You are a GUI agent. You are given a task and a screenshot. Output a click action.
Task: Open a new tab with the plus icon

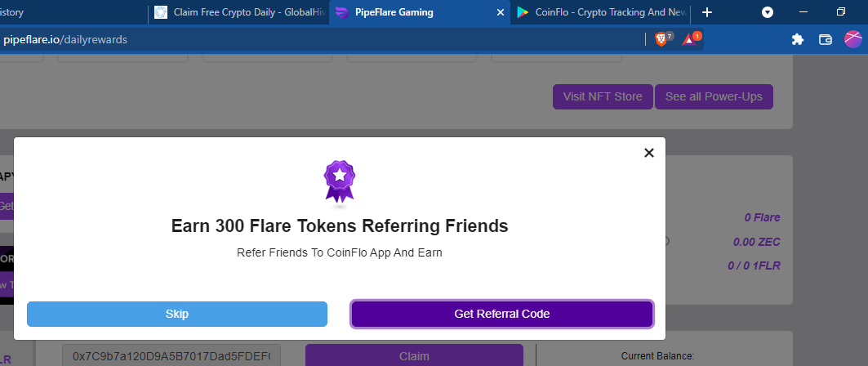(x=707, y=12)
